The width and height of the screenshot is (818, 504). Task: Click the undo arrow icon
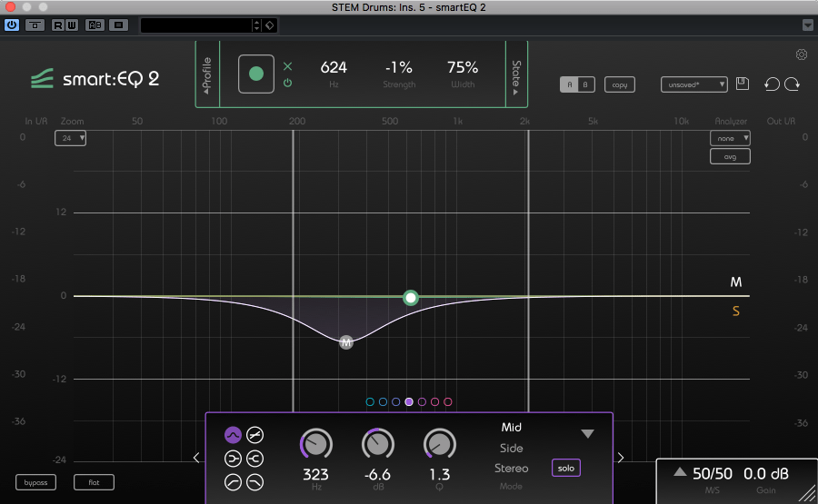(x=772, y=84)
